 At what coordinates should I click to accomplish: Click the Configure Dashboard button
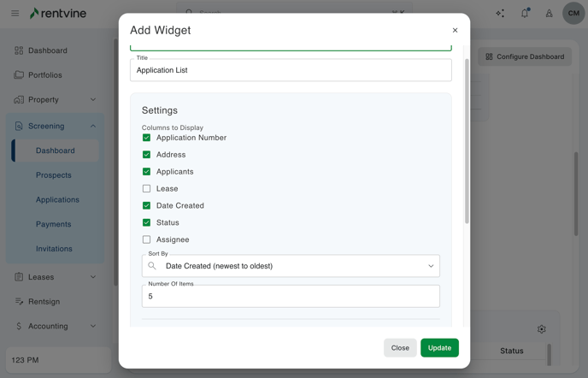tap(525, 56)
